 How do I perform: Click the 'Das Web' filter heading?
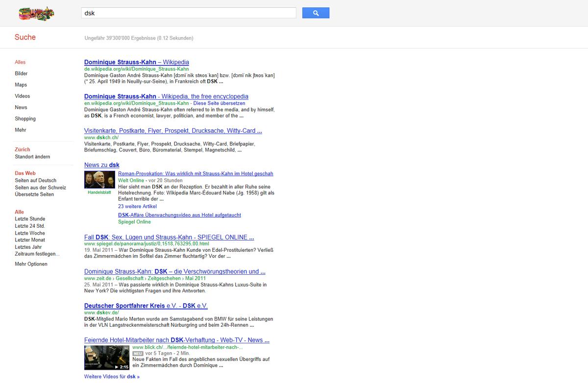[25, 173]
